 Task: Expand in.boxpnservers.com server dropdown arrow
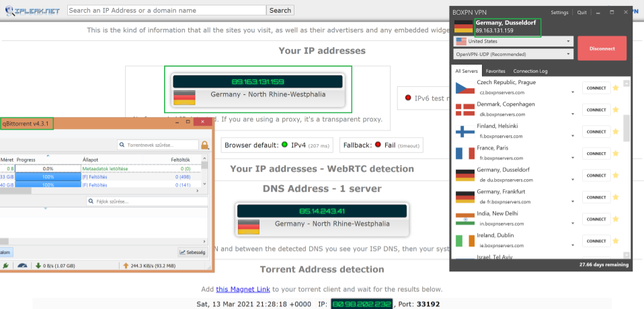point(573,224)
